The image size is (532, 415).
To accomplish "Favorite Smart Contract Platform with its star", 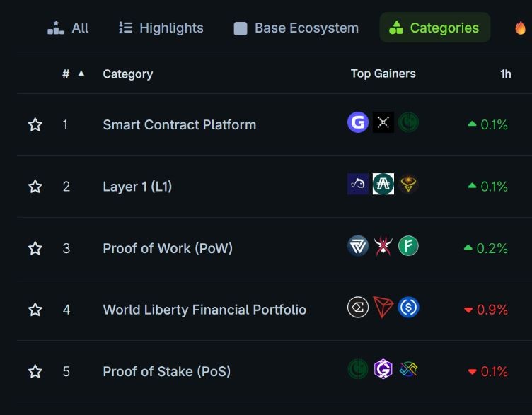I will (x=35, y=124).
